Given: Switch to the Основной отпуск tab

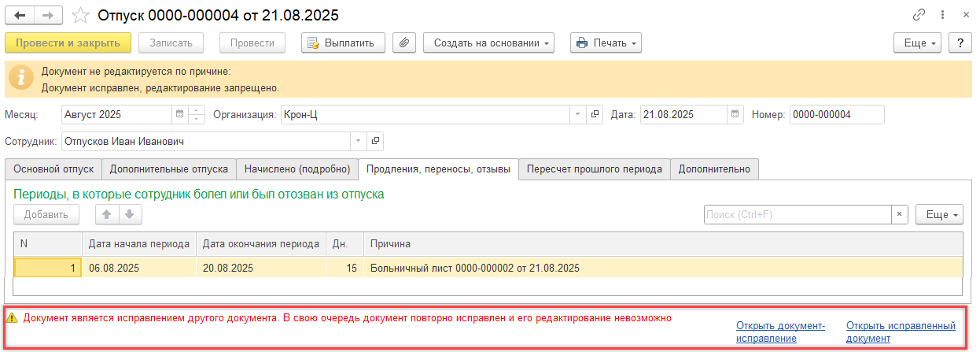Looking at the screenshot, I should click(x=53, y=169).
